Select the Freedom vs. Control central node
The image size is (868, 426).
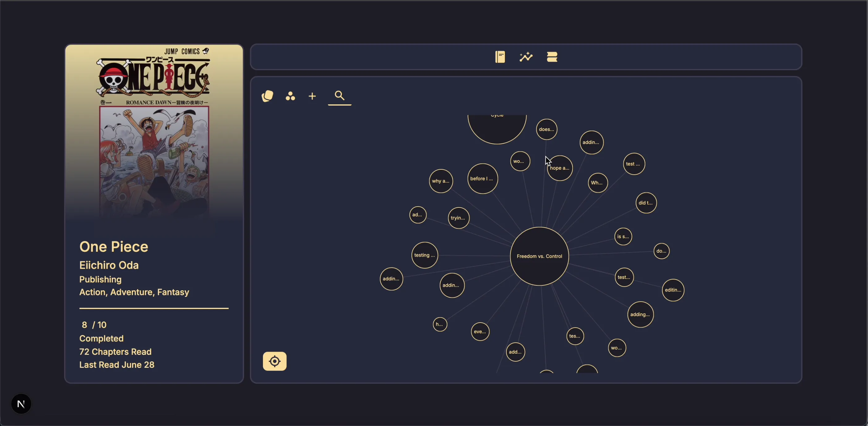(x=539, y=256)
